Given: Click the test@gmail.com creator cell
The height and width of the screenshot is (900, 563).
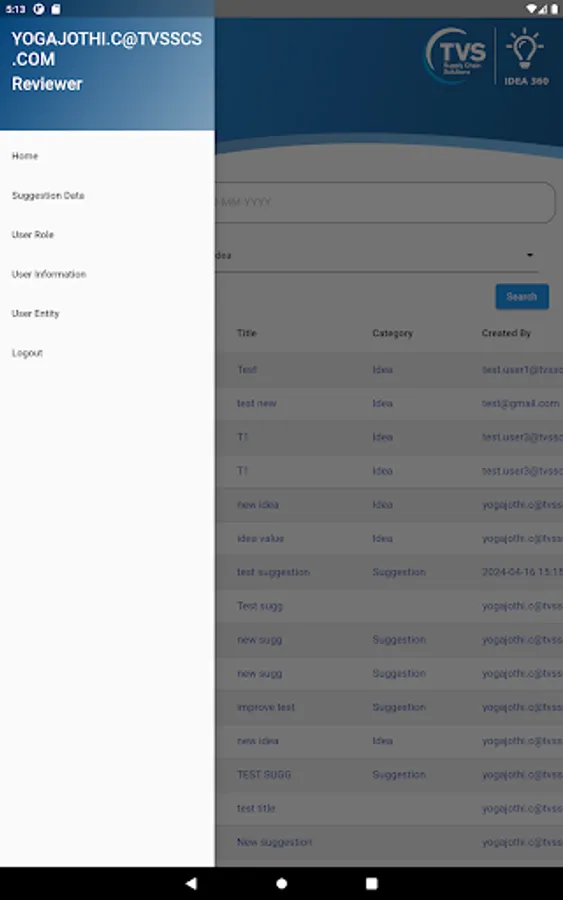Looking at the screenshot, I should (521, 404).
